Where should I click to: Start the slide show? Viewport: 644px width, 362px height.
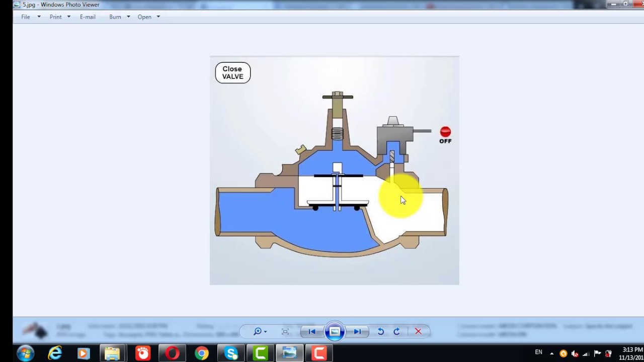tap(335, 331)
